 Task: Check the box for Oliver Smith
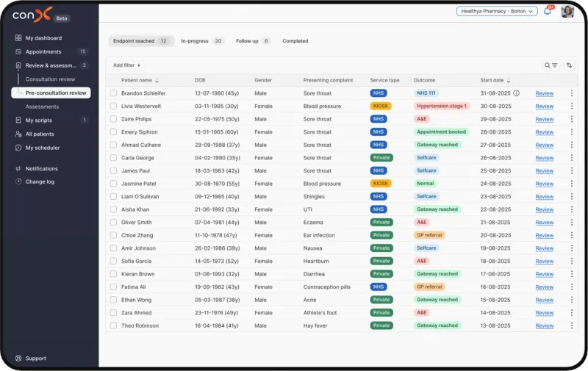click(113, 222)
